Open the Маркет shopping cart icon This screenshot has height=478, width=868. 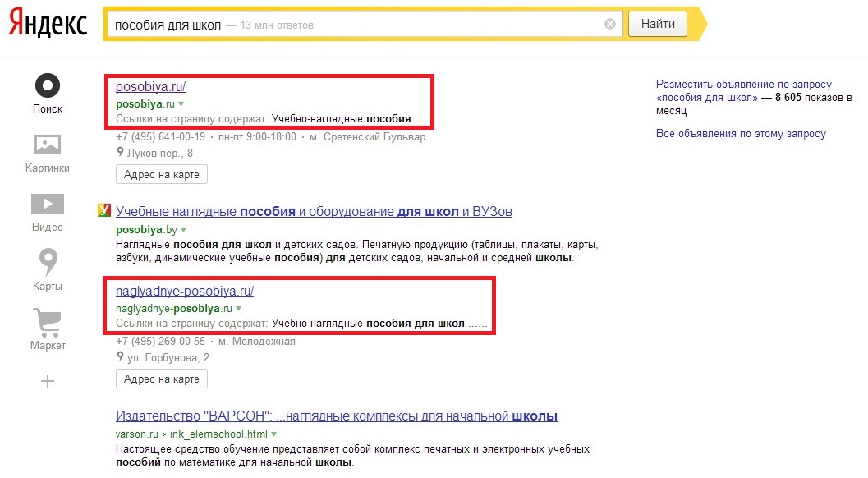pyautogui.click(x=48, y=321)
